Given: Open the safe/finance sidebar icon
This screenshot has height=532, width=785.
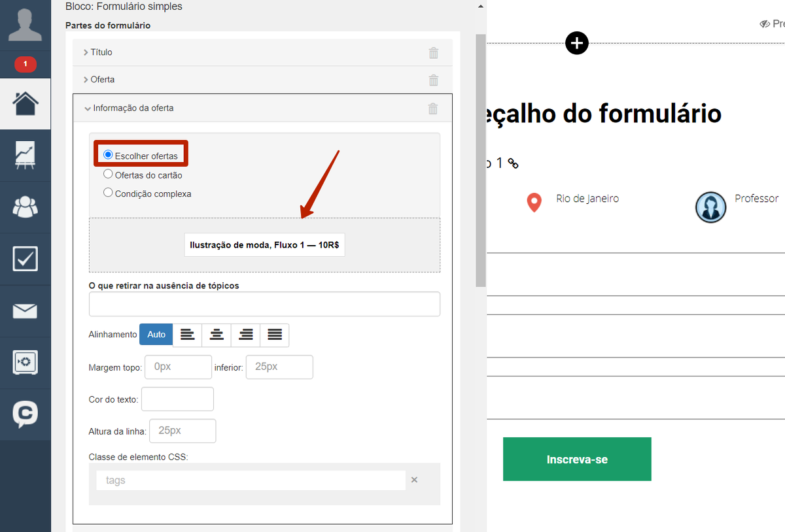Looking at the screenshot, I should click(26, 363).
